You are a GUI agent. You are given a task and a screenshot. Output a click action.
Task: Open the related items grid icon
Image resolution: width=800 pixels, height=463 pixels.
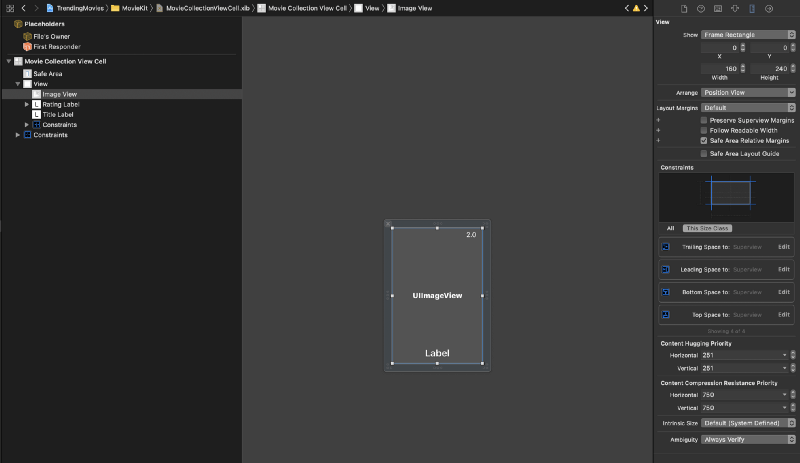coord(9,8)
